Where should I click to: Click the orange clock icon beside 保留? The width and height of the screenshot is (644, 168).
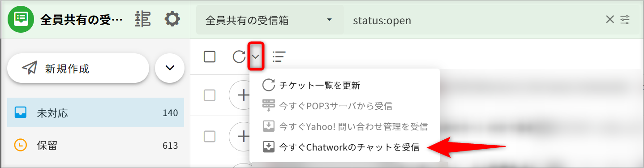pos(21,145)
